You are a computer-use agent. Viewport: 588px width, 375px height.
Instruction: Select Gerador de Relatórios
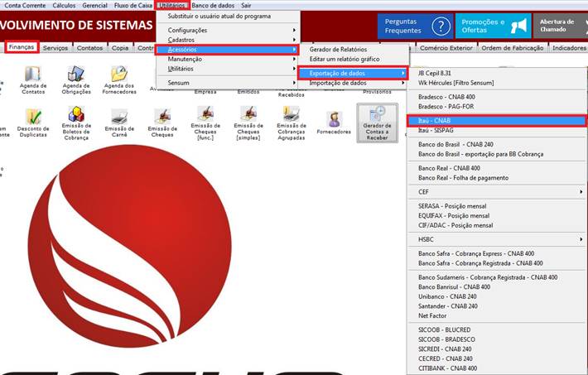(354, 50)
